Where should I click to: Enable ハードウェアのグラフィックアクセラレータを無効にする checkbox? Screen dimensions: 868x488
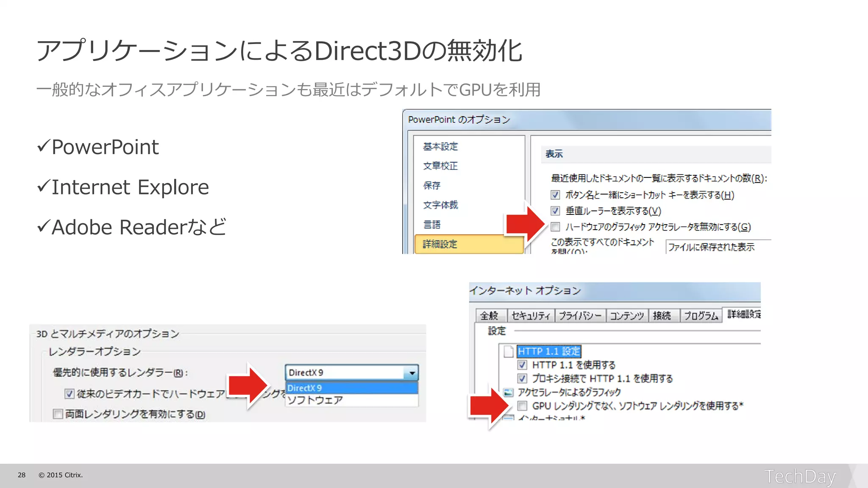point(555,227)
